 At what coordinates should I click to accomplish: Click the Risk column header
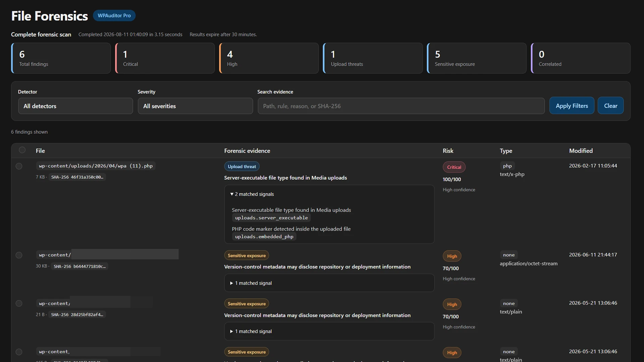tap(448, 151)
